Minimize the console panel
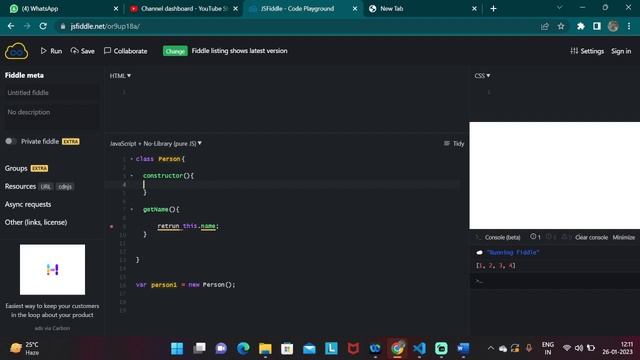The height and width of the screenshot is (360, 640). coord(624,237)
